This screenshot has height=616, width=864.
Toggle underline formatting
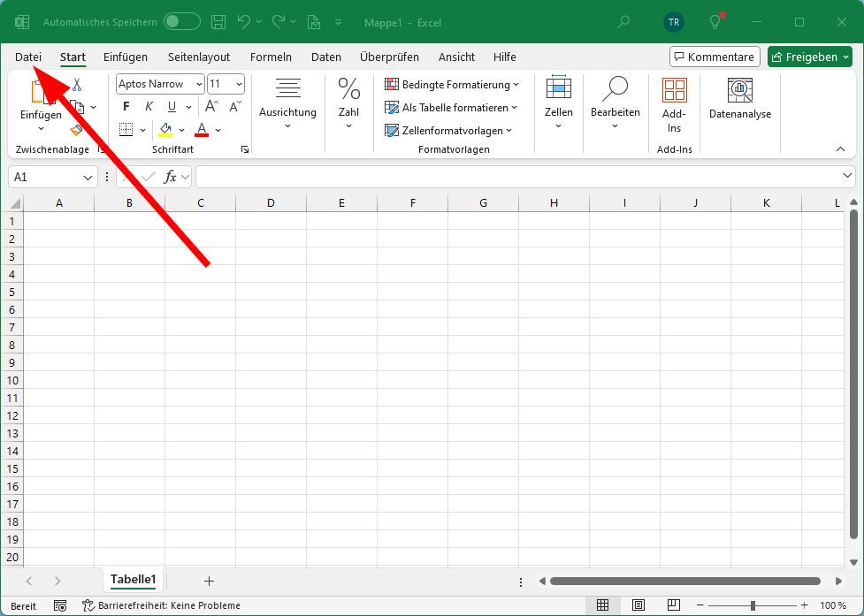tap(171, 105)
